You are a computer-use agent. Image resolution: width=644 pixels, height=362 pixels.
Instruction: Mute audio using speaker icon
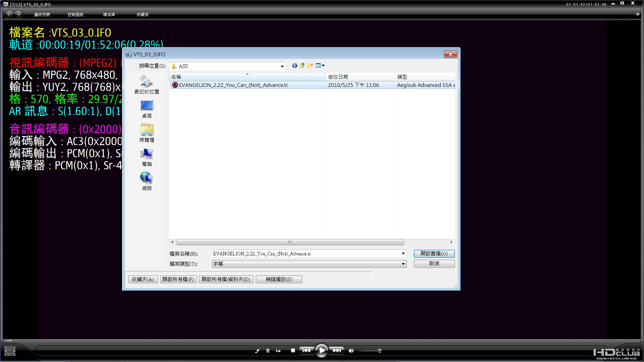click(351, 351)
